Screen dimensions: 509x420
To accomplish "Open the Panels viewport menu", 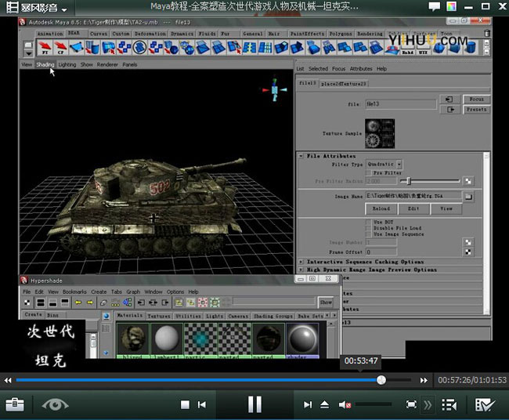I will click(130, 64).
